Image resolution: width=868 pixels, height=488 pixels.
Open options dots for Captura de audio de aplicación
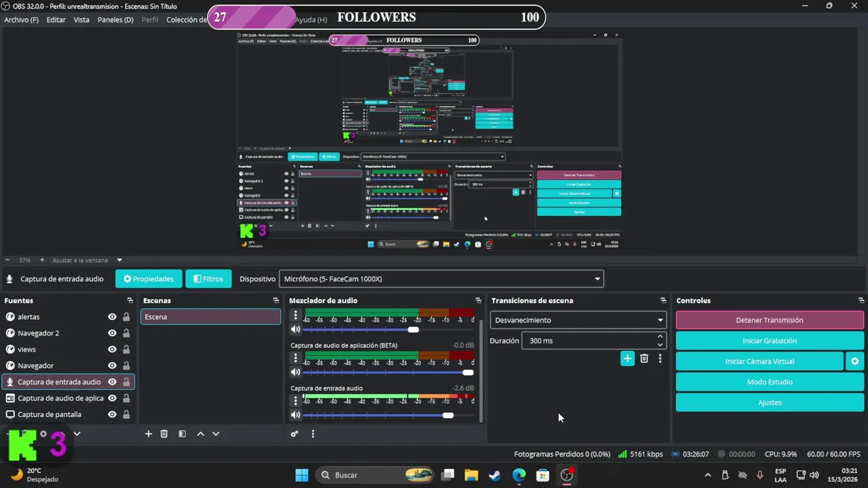(x=296, y=357)
